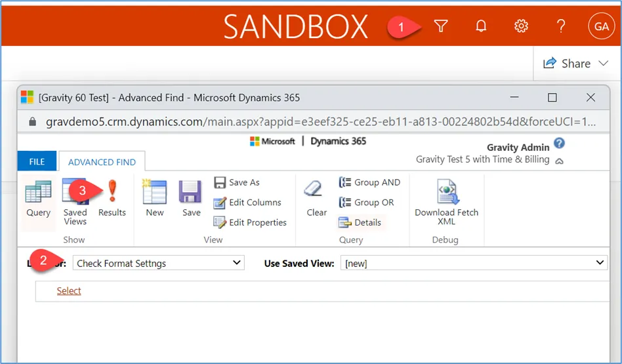Open the Look for entity dropdown
The width and height of the screenshot is (622, 364).
pos(158,263)
